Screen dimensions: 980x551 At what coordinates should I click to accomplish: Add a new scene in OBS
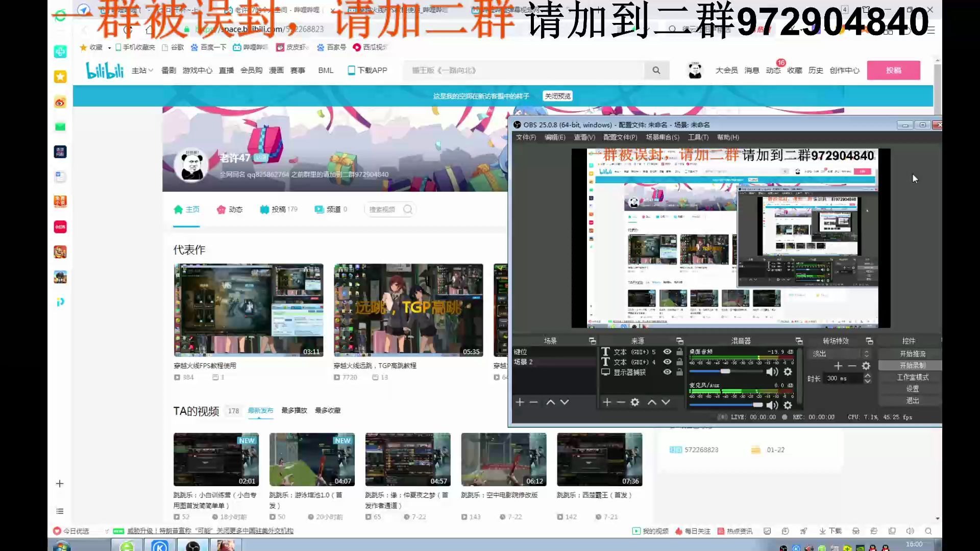[520, 402]
